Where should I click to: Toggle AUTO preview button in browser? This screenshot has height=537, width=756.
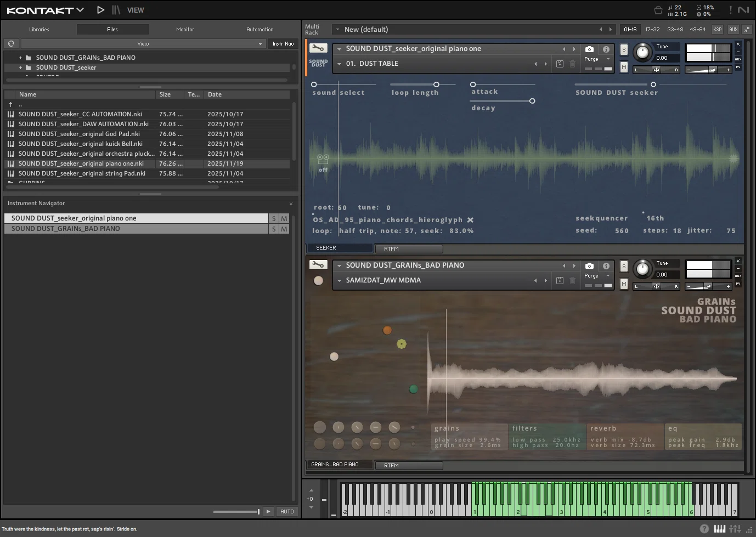coord(287,511)
